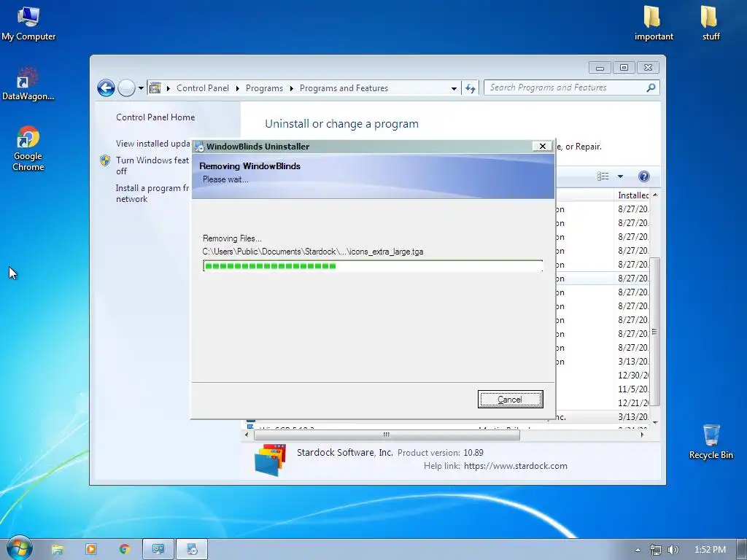Screen dimensions: 747x560
Task: Click the taskbar clock showing 1:52 PM
Action: point(710,550)
